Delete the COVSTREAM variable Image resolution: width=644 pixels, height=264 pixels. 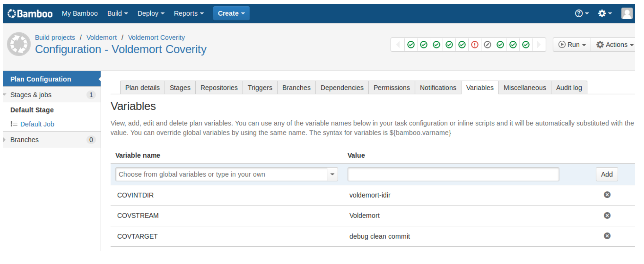coord(607,216)
